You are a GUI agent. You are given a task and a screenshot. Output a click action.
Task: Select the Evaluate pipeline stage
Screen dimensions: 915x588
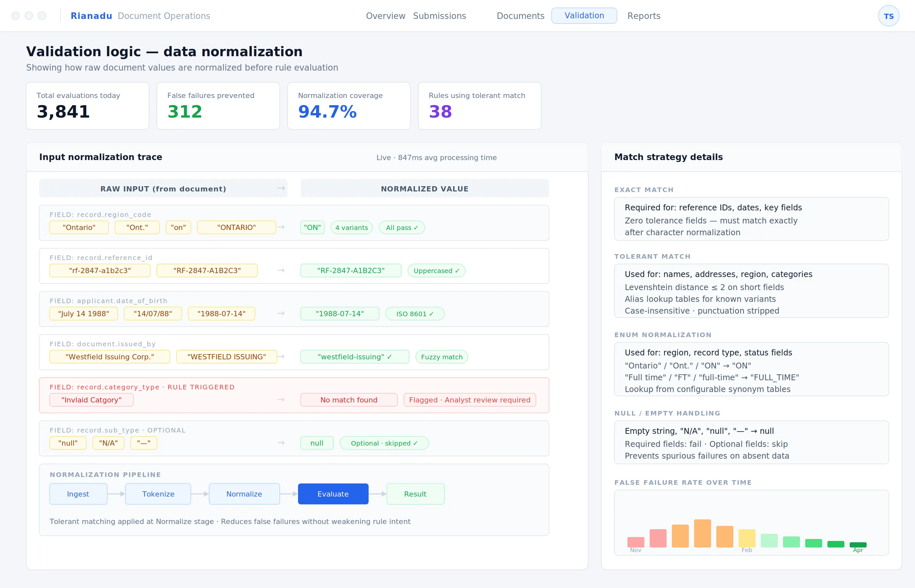(333, 494)
